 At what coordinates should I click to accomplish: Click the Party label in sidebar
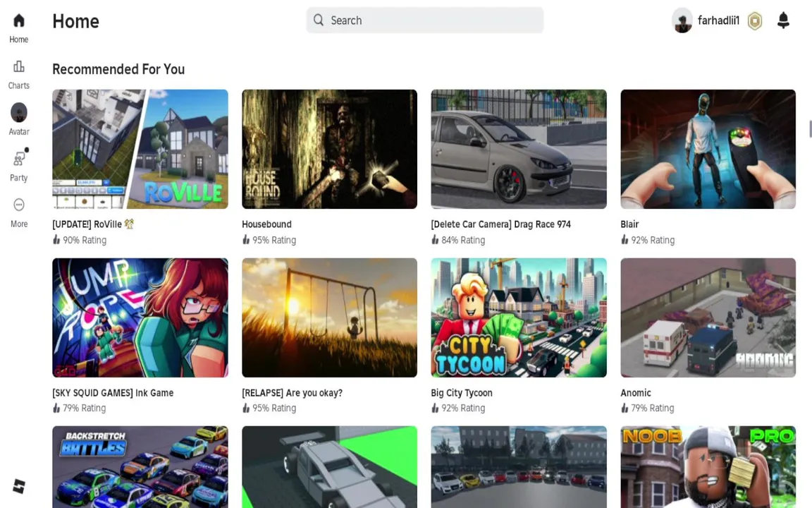click(18, 178)
